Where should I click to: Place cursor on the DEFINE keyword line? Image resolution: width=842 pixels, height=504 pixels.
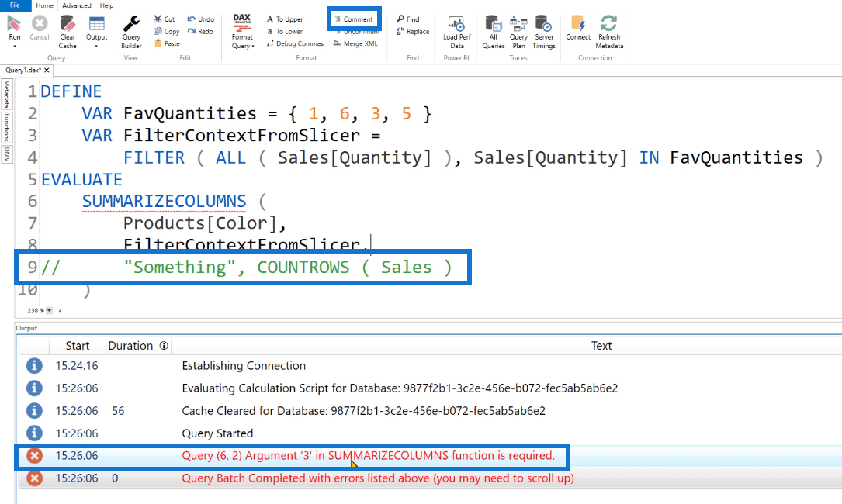click(x=71, y=91)
